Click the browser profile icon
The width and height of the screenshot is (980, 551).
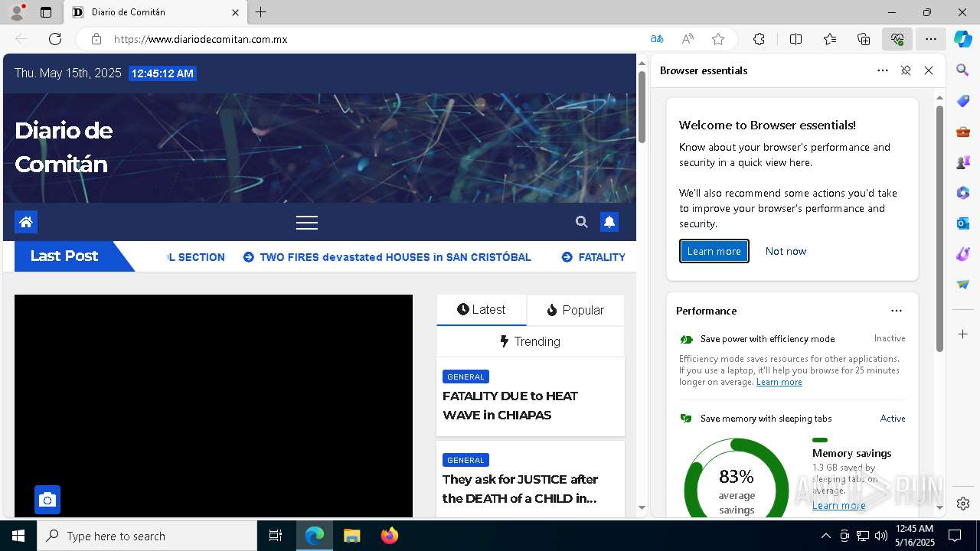tap(17, 12)
